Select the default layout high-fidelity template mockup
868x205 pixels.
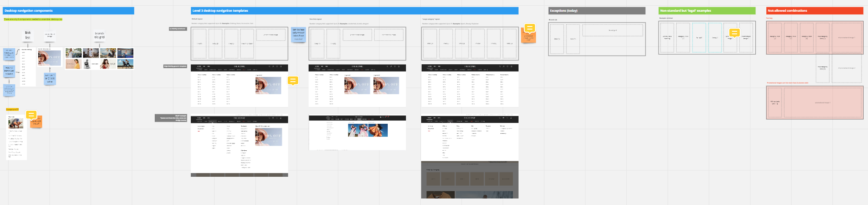(239, 86)
